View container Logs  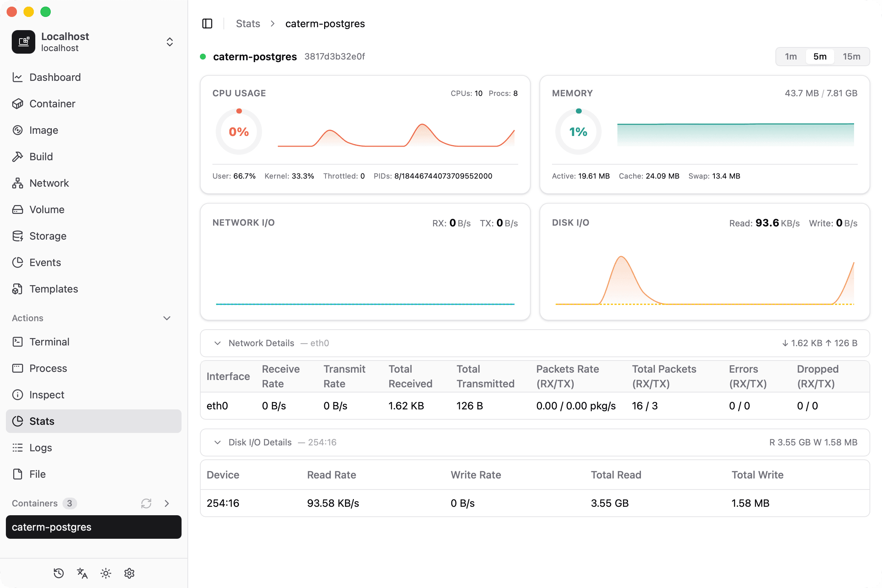click(x=41, y=447)
